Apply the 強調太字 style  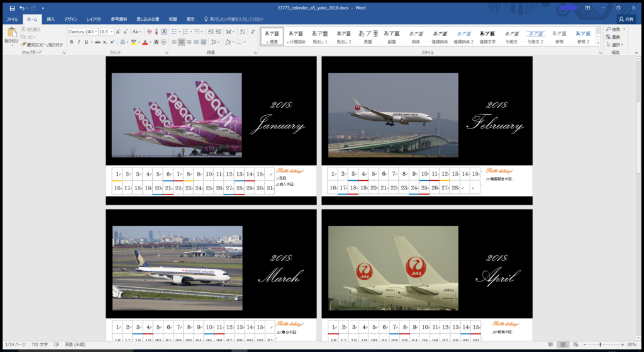[487, 37]
